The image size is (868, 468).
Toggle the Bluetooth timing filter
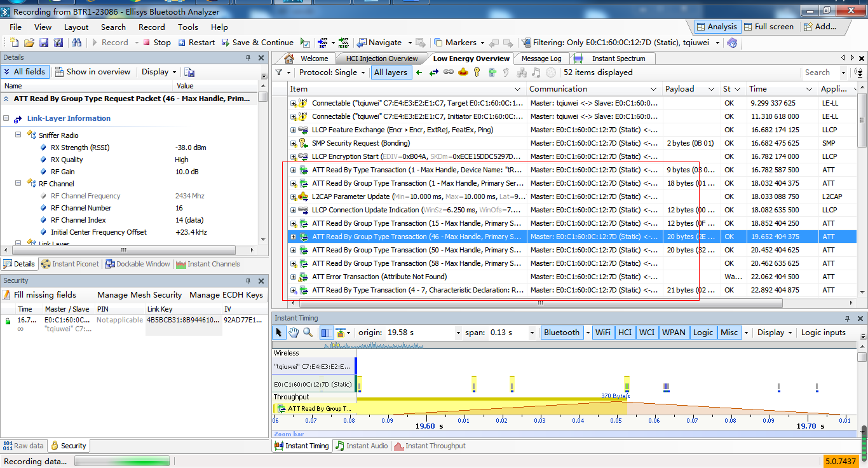pyautogui.click(x=562, y=333)
